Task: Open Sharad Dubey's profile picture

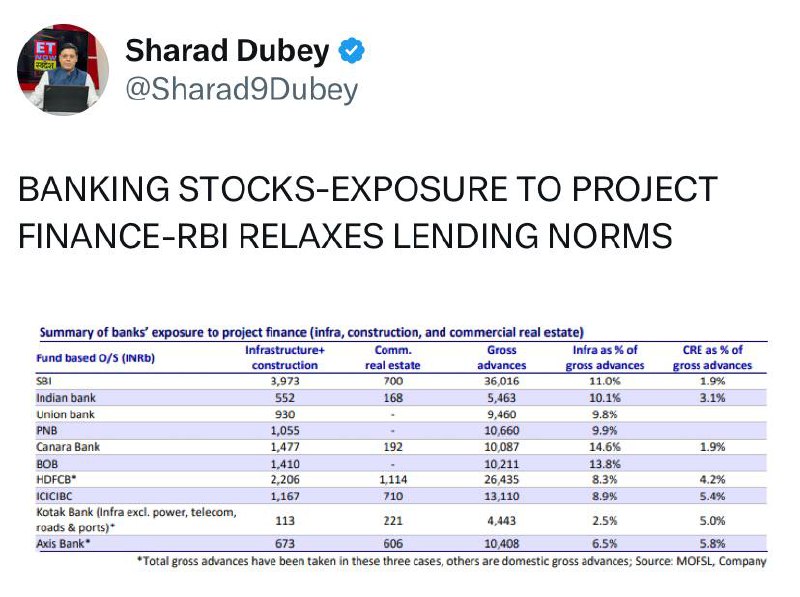Action: (63, 70)
